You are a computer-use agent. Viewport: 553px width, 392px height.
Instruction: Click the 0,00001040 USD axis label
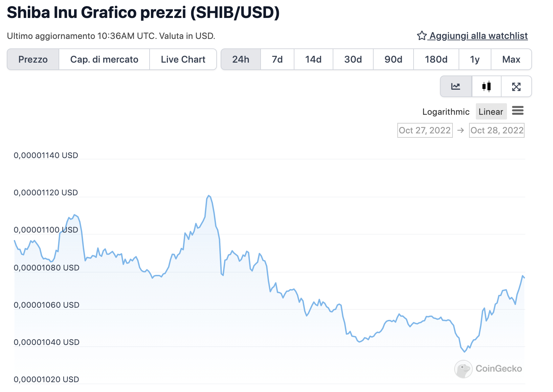46,342
